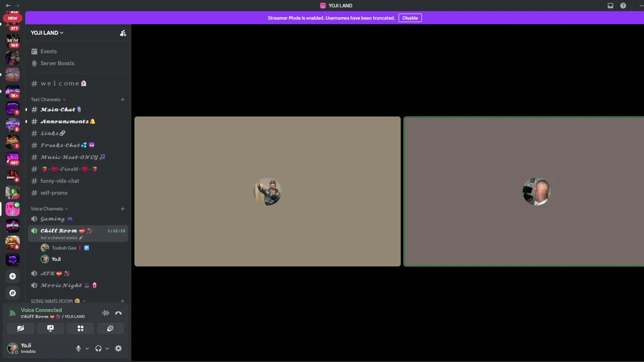This screenshot has width=644, height=362.
Task: Turn on the camera
Action: [21, 328]
